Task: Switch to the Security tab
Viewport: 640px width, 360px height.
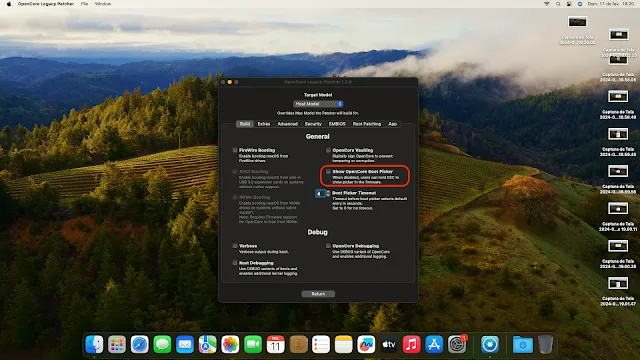Action: pos(313,124)
